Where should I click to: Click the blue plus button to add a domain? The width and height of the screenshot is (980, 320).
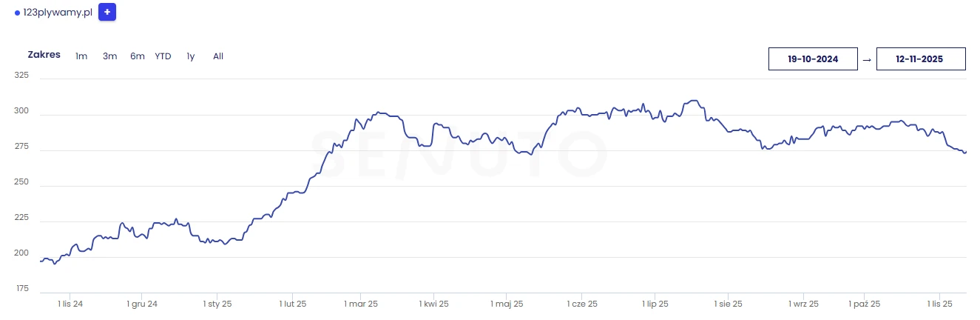[107, 13]
